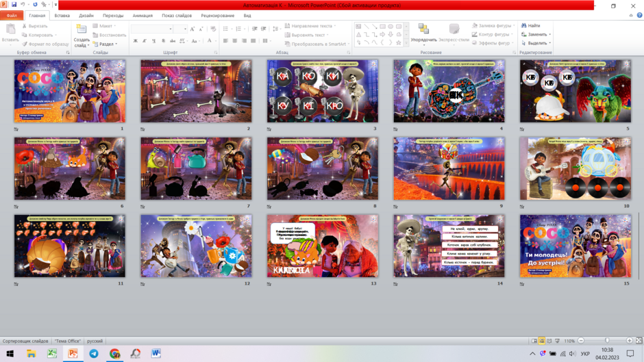Screen dimensions: 644x362
Task: Click the Файл button
Action: (x=12, y=16)
